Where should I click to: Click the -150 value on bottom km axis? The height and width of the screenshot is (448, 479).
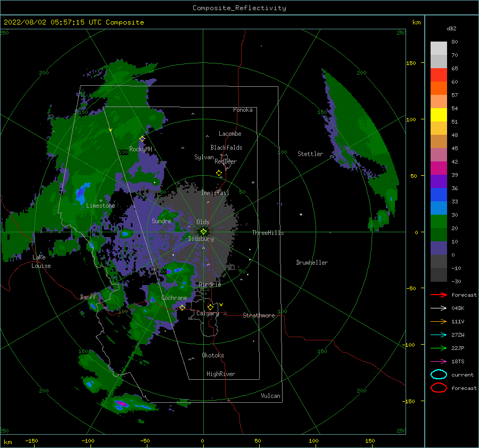[x=31, y=441]
